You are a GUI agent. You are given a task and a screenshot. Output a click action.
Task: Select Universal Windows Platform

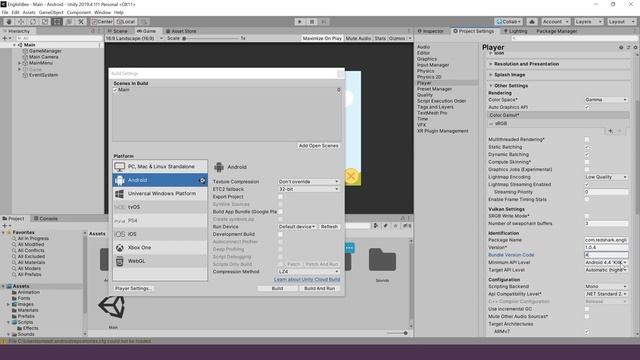point(160,193)
